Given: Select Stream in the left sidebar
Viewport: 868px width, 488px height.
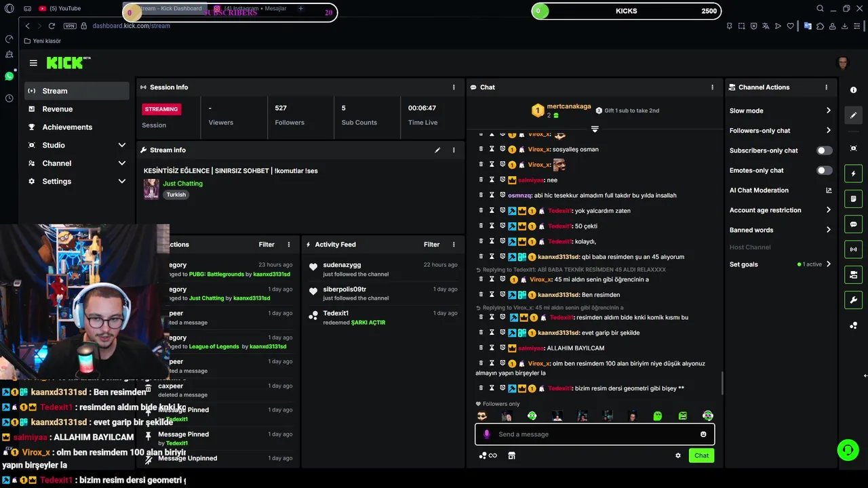Looking at the screenshot, I should pyautogui.click(x=77, y=91).
